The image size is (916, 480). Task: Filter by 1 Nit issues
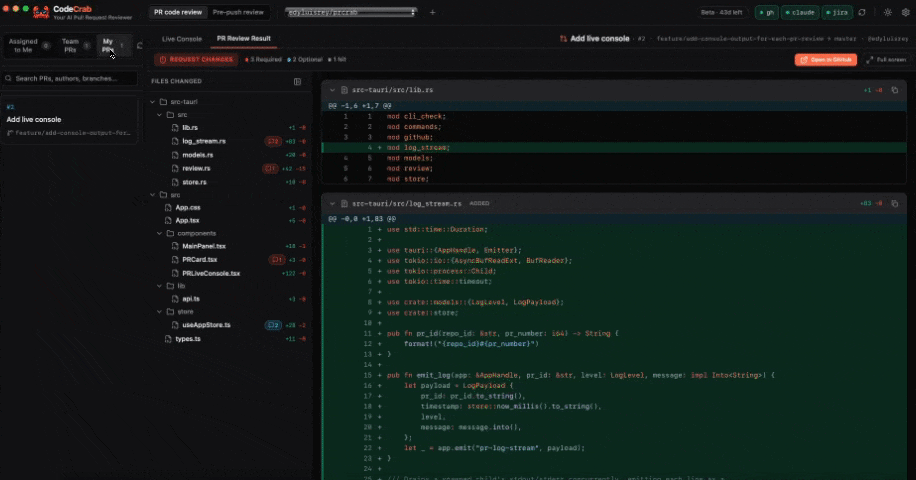point(337,60)
